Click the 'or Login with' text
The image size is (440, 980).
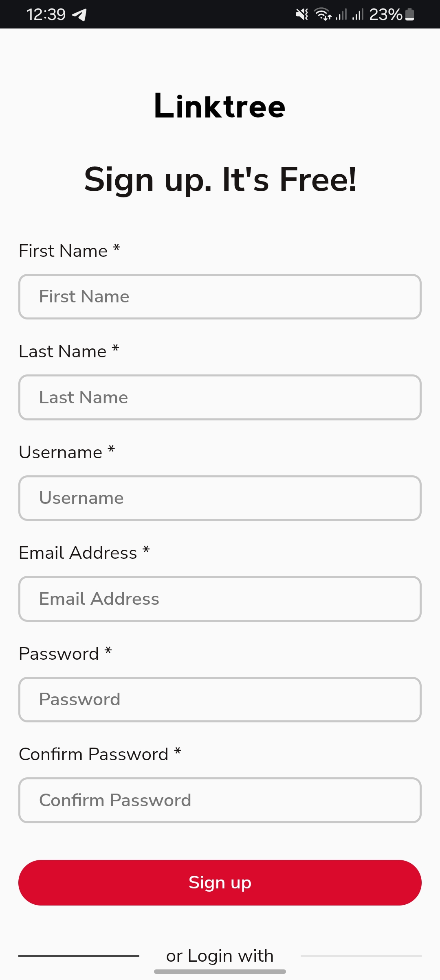coord(220,955)
